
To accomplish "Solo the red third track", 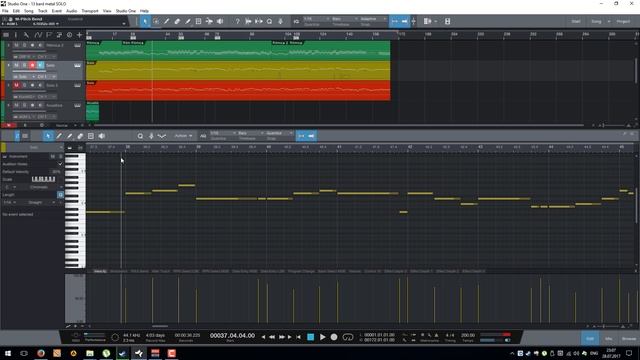I will tap(24, 85).
